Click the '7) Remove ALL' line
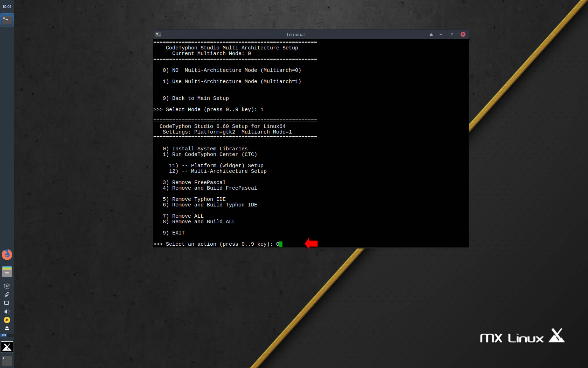This screenshot has height=368, width=588. click(x=183, y=216)
